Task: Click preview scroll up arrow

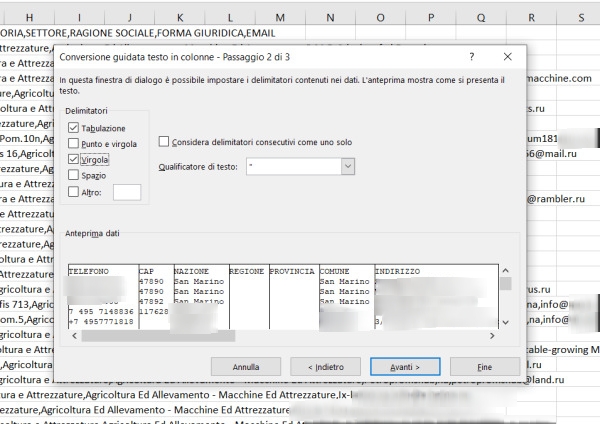Action: point(505,271)
